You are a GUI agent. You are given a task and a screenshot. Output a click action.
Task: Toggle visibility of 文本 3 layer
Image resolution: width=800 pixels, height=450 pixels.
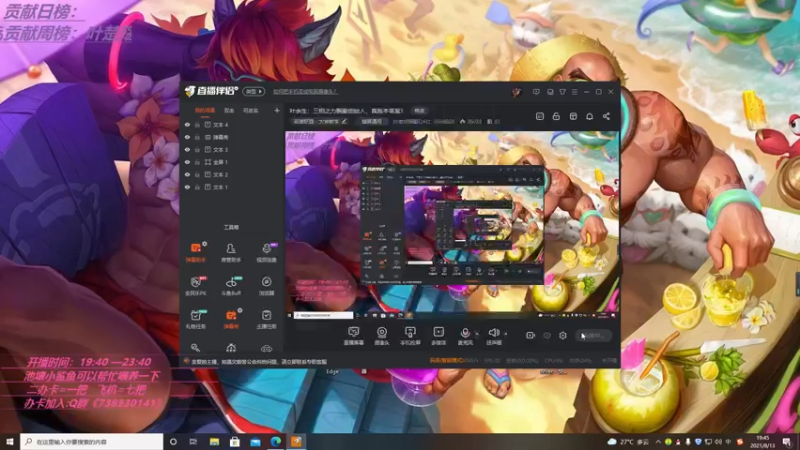pos(187,149)
